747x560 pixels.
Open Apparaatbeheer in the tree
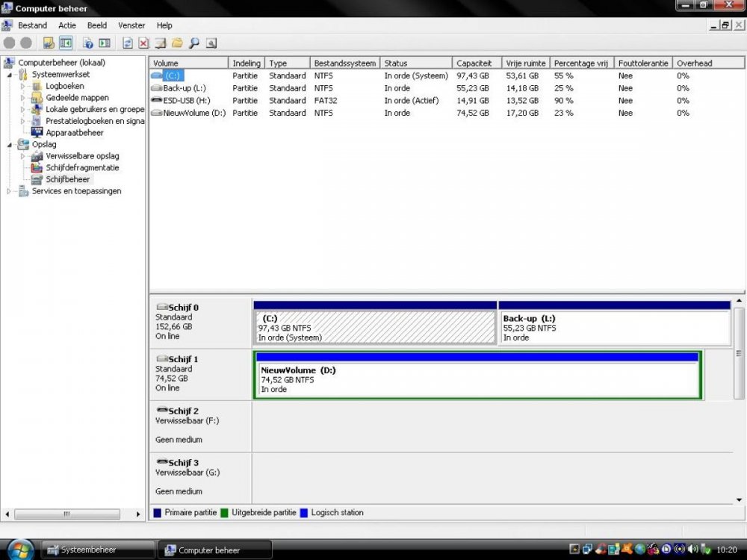(74, 133)
